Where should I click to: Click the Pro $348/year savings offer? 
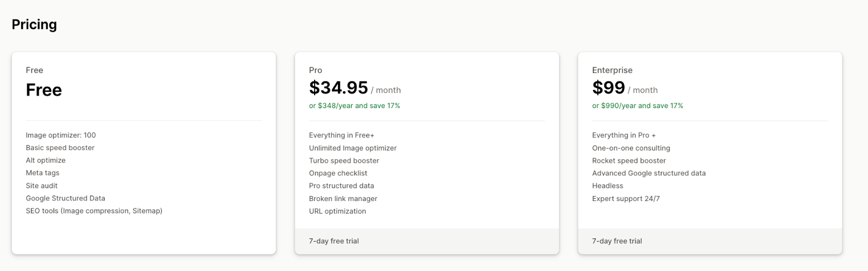click(x=355, y=106)
